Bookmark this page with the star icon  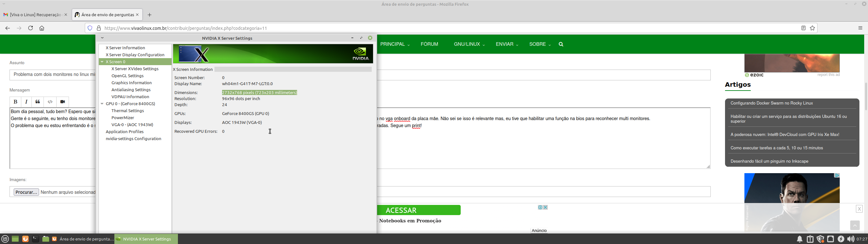pos(812,28)
